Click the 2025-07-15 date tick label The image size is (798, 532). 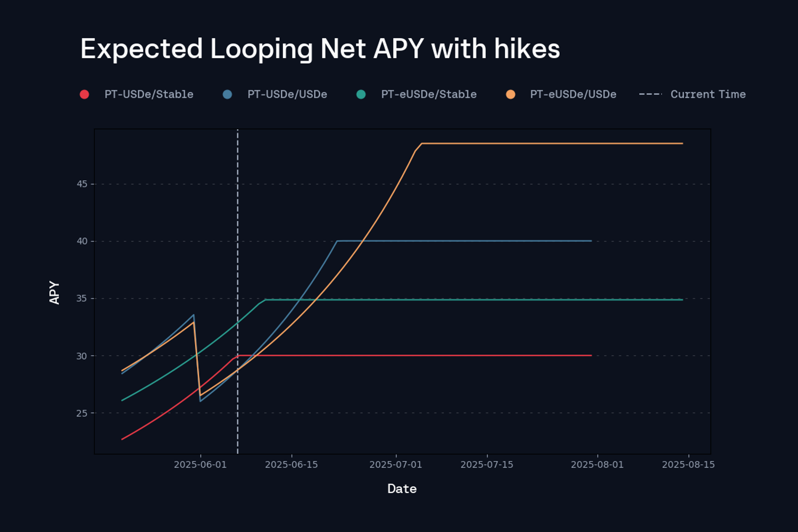(x=487, y=465)
